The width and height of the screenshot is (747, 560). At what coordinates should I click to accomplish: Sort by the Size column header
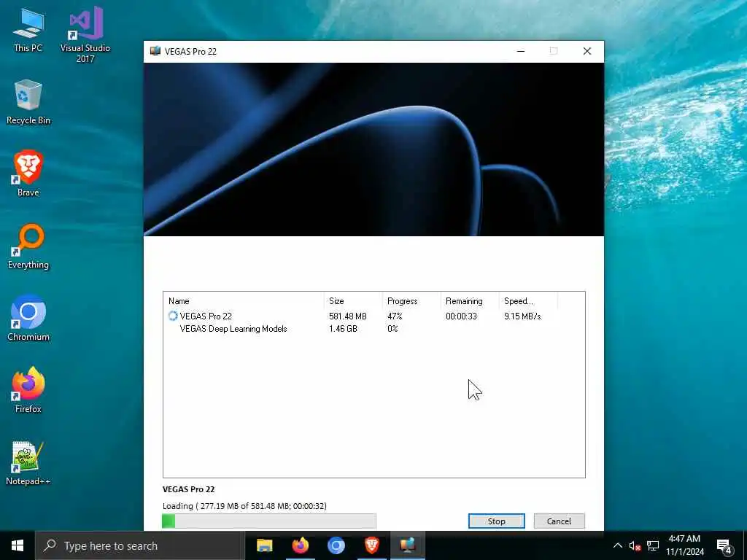[x=352, y=301]
